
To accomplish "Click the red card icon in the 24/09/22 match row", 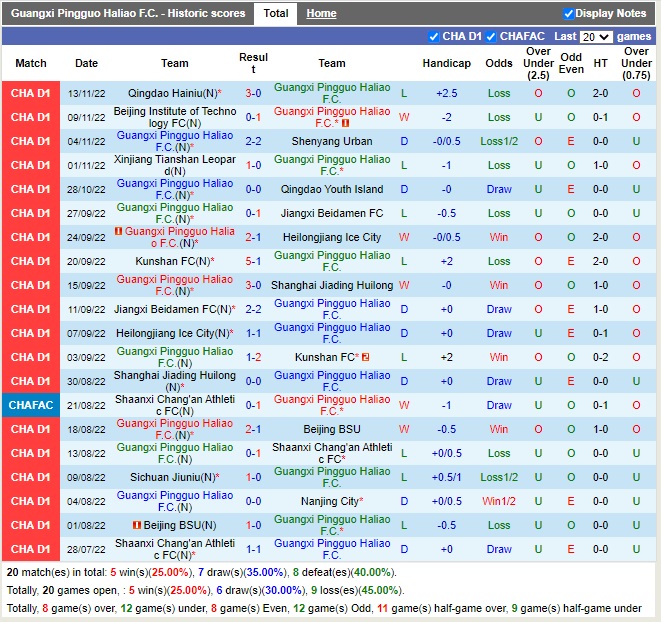I will click(x=118, y=231).
